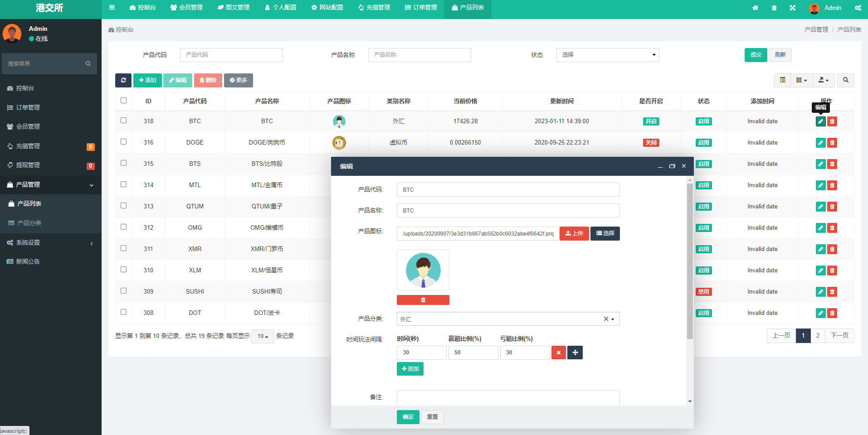This screenshot has height=435, width=868.
Task: Refresh the product list with the refresh icon
Action: pos(123,80)
